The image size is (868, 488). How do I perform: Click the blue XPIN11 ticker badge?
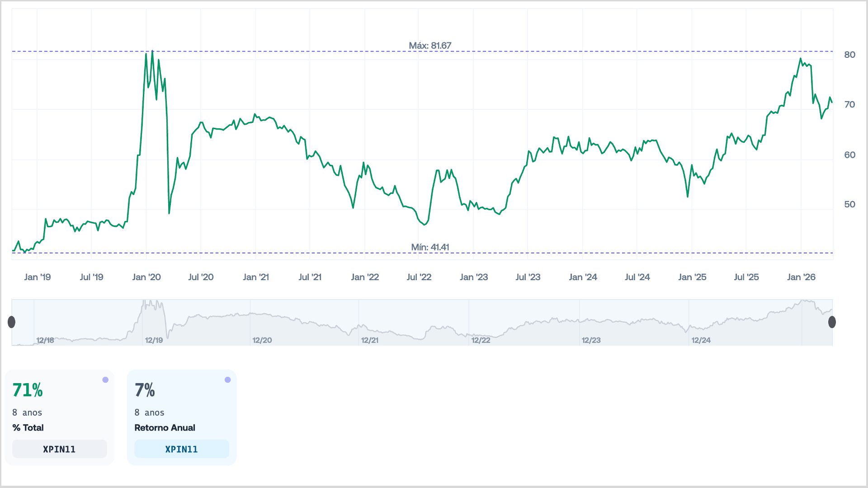click(x=181, y=449)
